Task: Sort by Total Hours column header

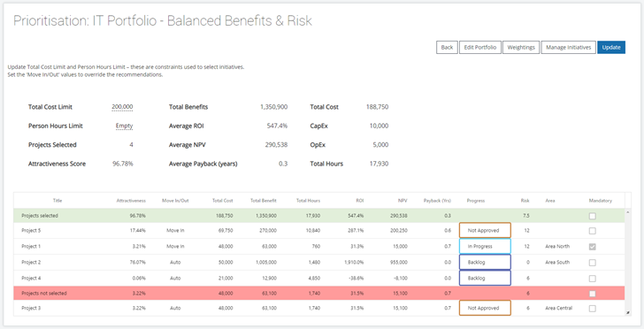Action: pos(309,201)
